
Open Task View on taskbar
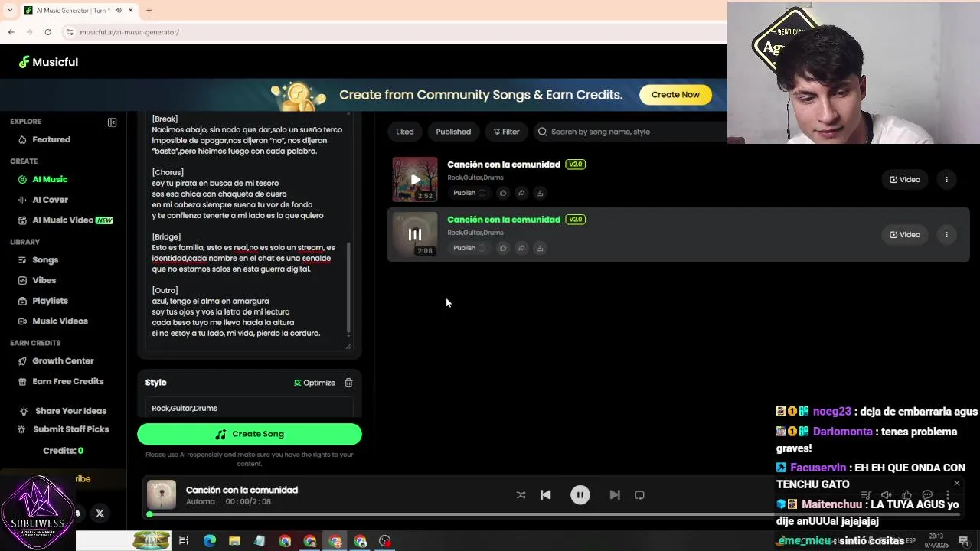184,541
